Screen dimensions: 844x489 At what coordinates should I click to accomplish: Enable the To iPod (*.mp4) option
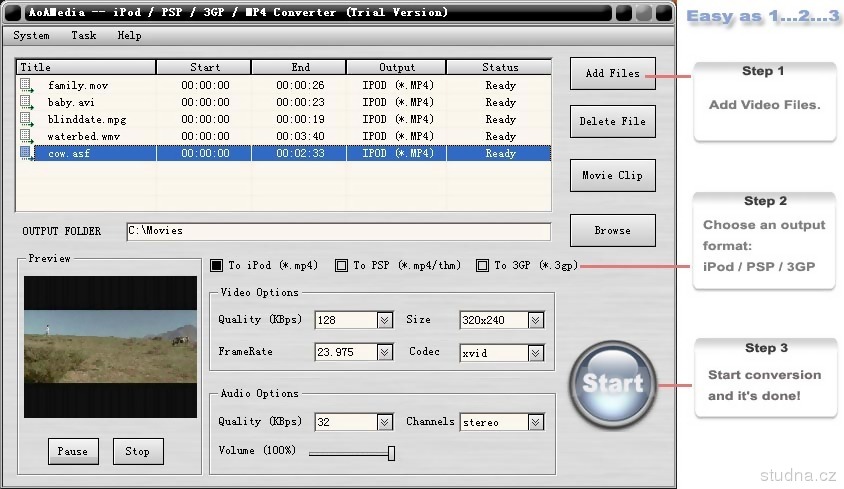pos(217,266)
